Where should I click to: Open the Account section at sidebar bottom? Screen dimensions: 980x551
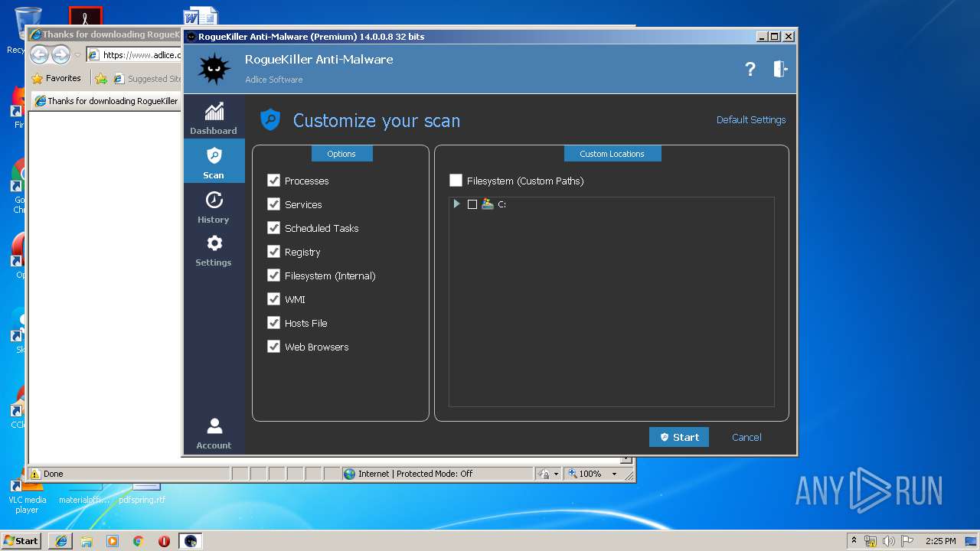[214, 433]
